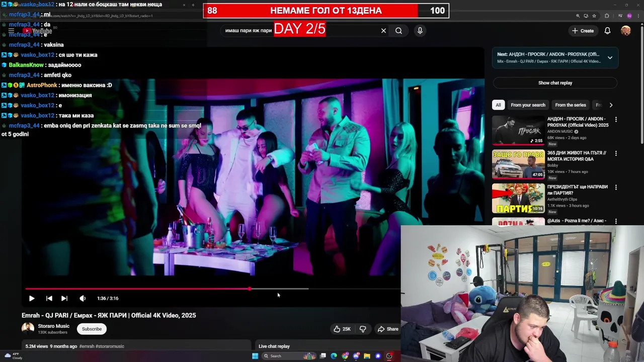
Task: Open the 365 ДНИ ЖИВОТ НА ПЪТЯ thumbnail
Action: (518, 164)
